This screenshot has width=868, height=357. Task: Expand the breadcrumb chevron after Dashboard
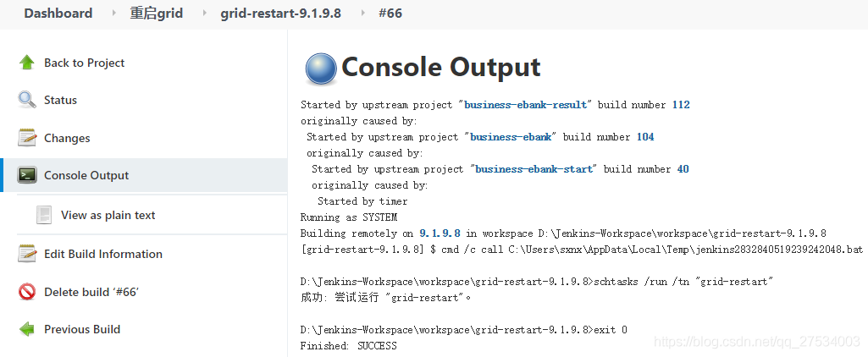[x=114, y=14]
